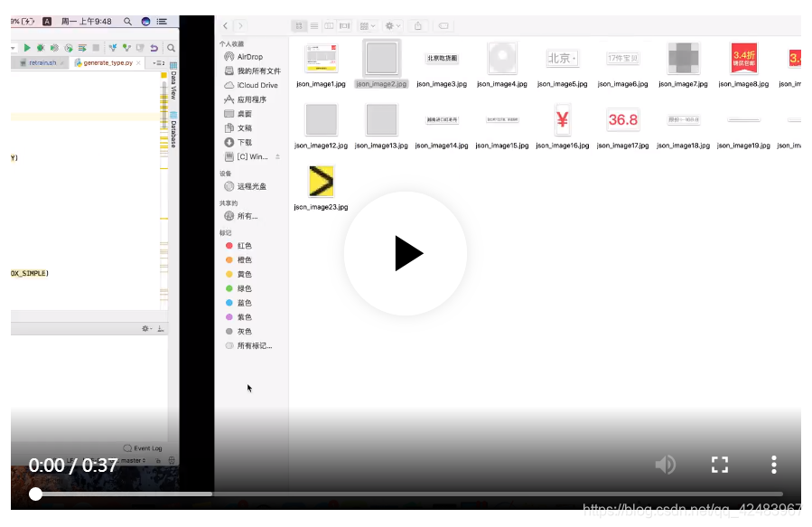
Task: Click the PyCharm undo/revert arrow
Action: click(x=154, y=48)
